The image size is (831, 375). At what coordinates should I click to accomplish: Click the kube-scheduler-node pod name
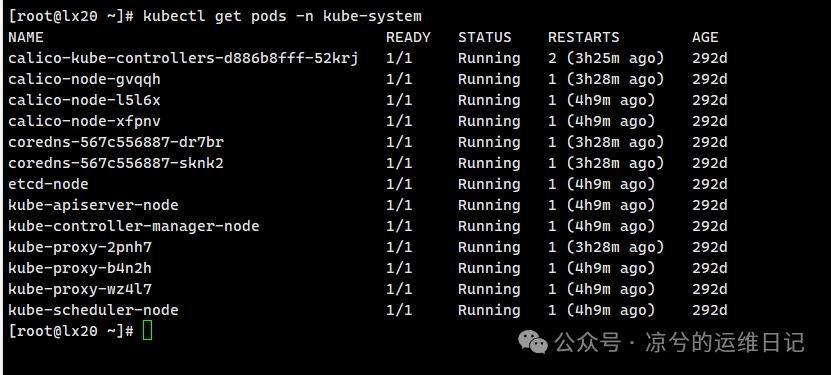[93, 310]
